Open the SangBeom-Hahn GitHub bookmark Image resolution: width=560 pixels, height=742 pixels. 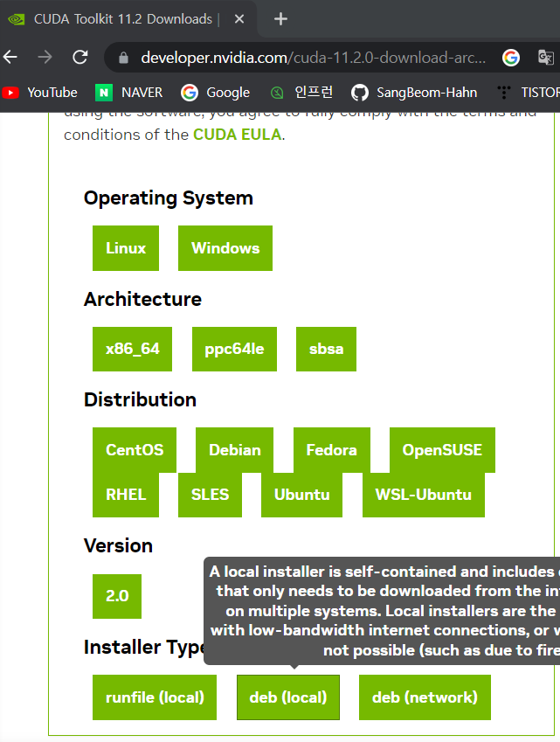tap(414, 93)
